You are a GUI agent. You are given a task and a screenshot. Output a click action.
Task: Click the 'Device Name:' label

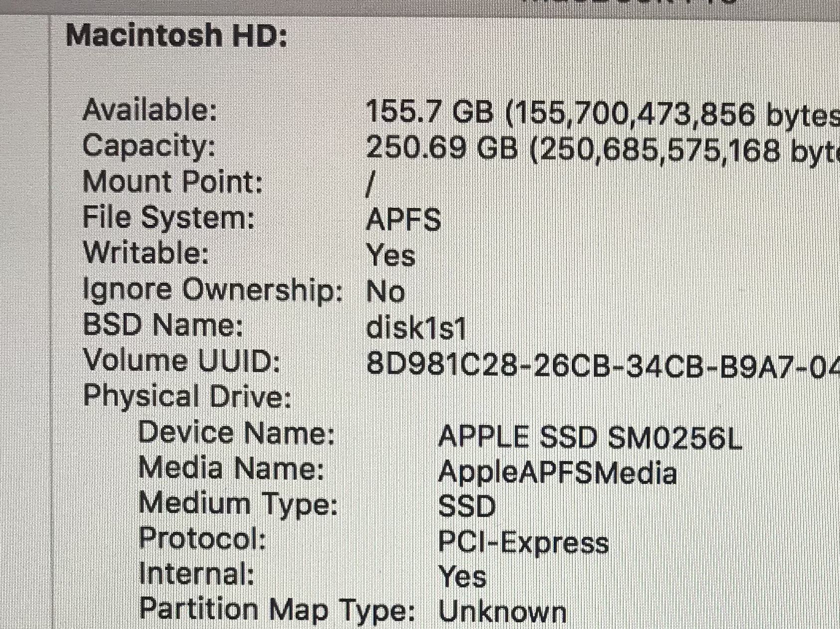click(237, 432)
